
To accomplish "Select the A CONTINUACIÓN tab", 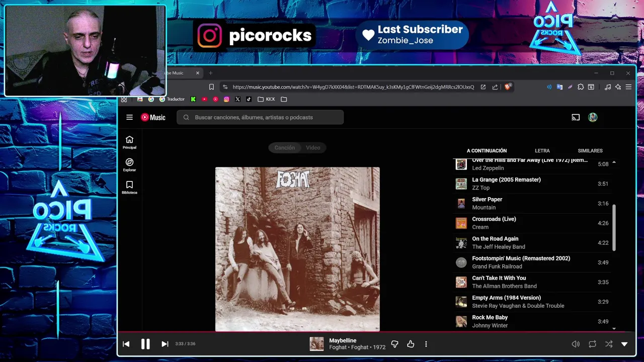I will point(487,150).
